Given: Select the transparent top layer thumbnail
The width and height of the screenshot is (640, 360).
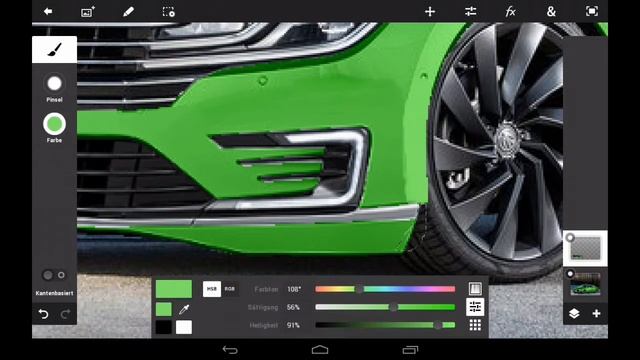Looking at the screenshot, I should click(x=585, y=248).
